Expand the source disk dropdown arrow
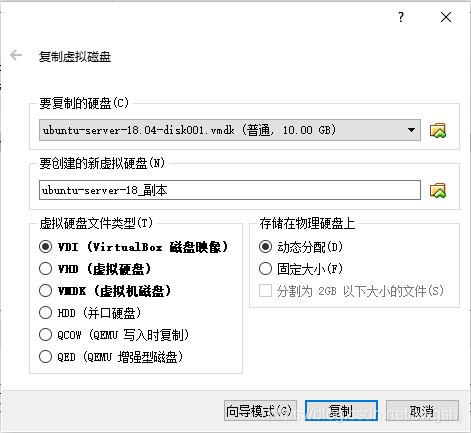This screenshot has width=471, height=433. point(411,130)
